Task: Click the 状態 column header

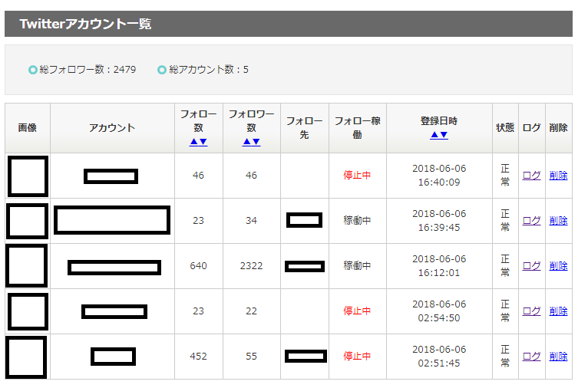Action: click(505, 128)
